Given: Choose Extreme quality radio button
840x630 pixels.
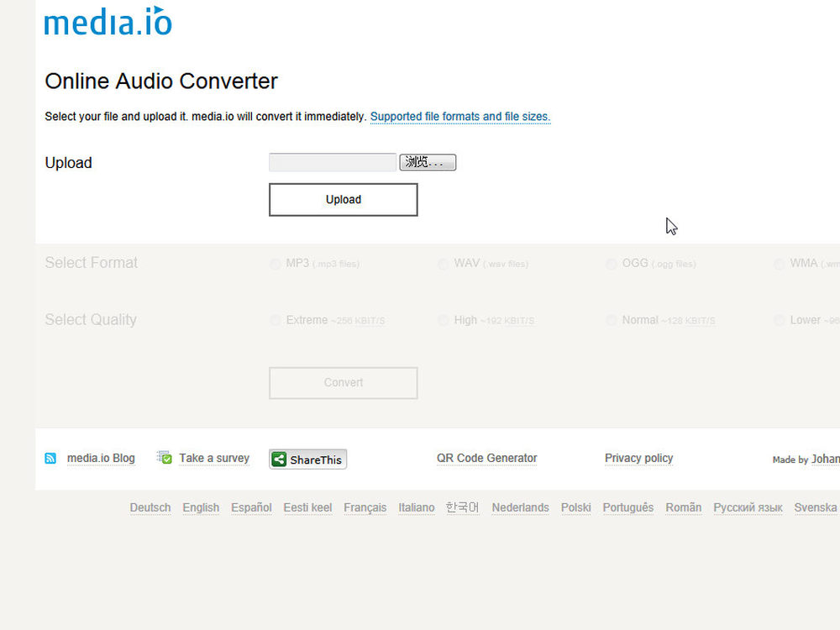Looking at the screenshot, I should (276, 320).
